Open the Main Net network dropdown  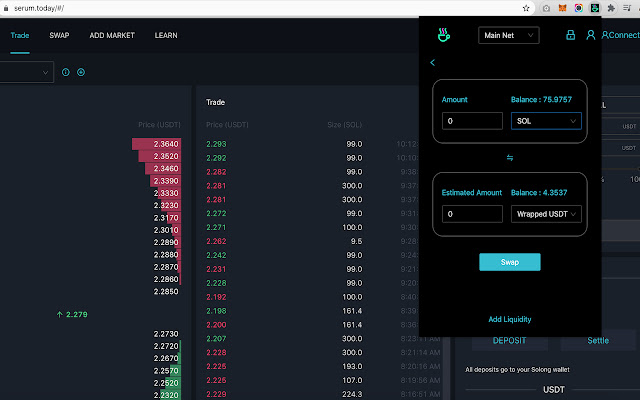509,35
